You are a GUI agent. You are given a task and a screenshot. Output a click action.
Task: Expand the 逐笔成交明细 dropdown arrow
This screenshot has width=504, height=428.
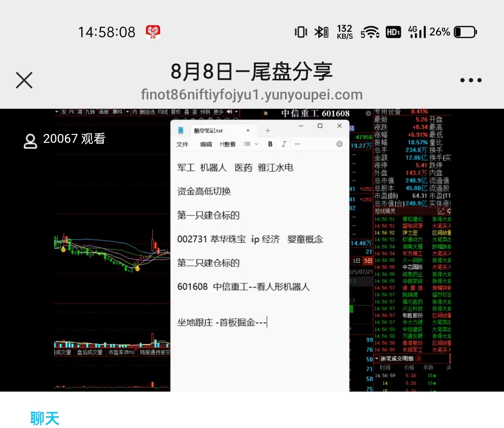click(x=377, y=358)
